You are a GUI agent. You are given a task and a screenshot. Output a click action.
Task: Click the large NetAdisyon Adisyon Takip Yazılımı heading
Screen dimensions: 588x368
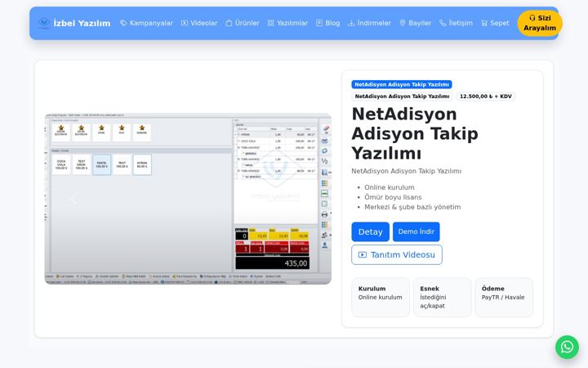pyautogui.click(x=415, y=133)
